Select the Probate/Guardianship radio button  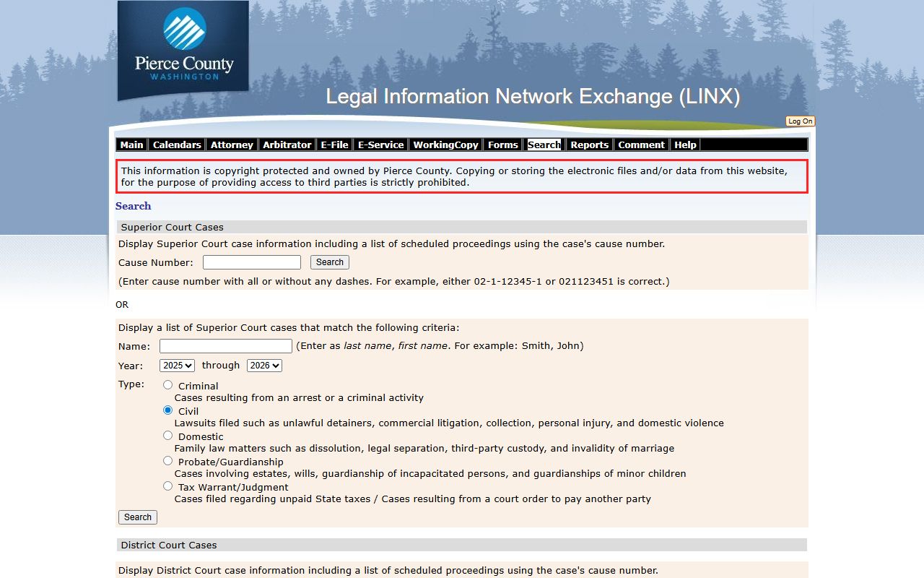pos(168,461)
